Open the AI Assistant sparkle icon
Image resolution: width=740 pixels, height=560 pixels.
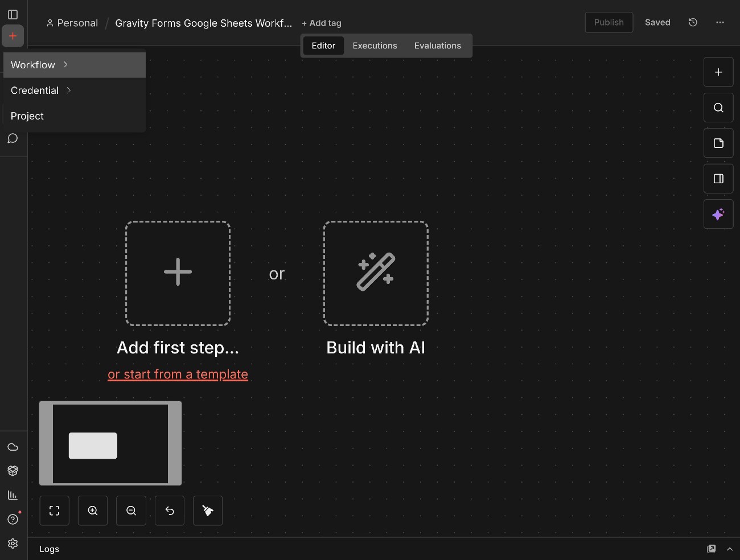pyautogui.click(x=718, y=215)
